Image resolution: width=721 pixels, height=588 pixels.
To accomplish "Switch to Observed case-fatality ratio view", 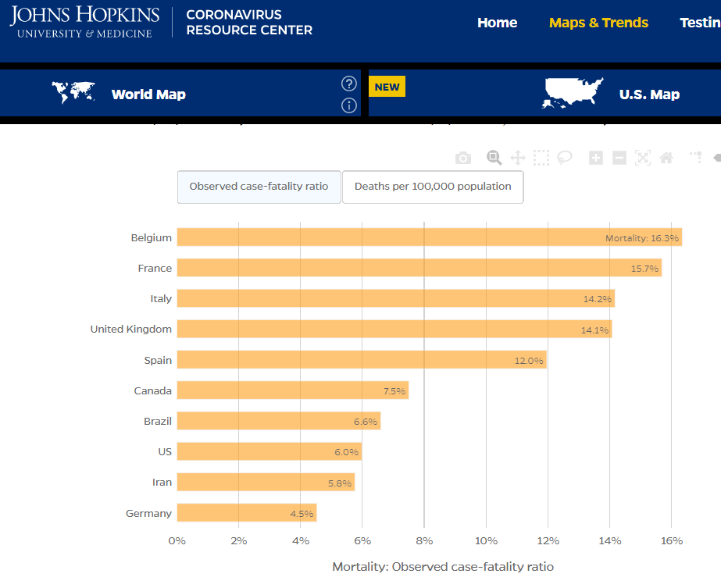I will point(259,187).
